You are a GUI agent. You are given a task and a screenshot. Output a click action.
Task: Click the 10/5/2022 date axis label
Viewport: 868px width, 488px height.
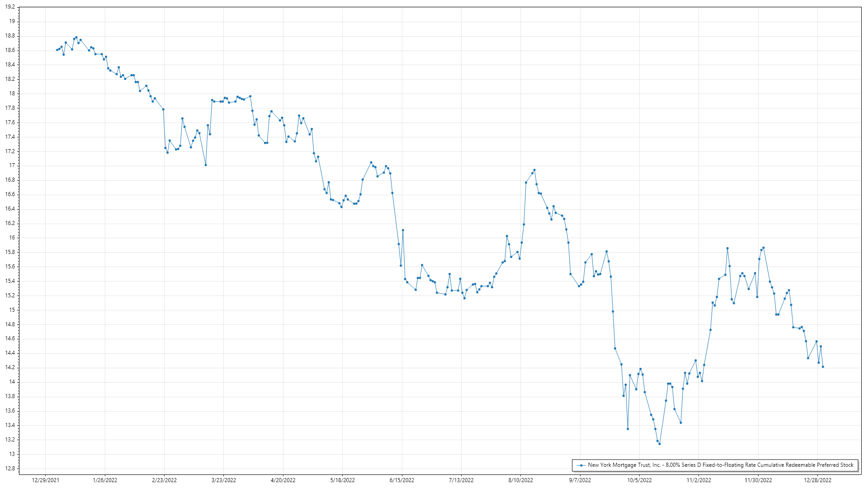pos(639,480)
